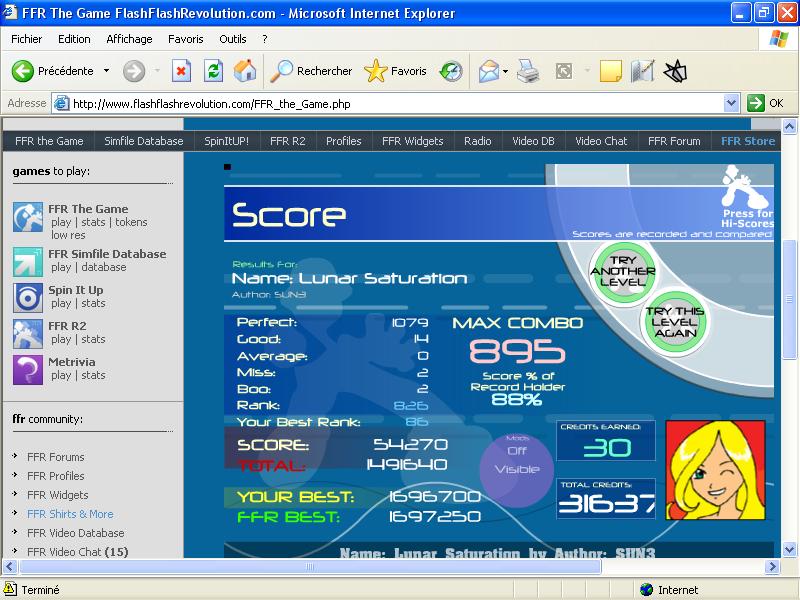Go back with the Précédente arrow icon
800x600 pixels.
coord(22,71)
